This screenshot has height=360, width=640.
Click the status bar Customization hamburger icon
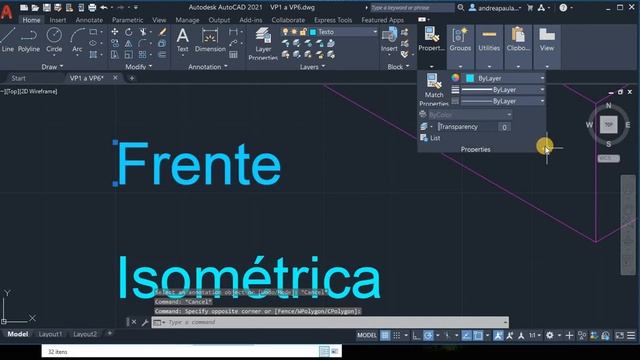coord(631,336)
